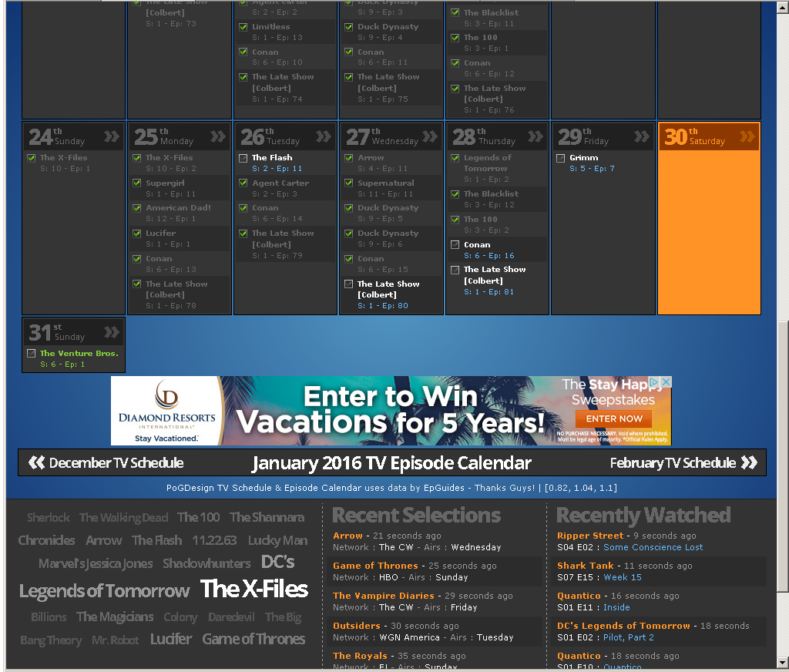Click the Diamond Resorts logo in ad
The height and width of the screenshot is (672, 789).
click(x=166, y=411)
